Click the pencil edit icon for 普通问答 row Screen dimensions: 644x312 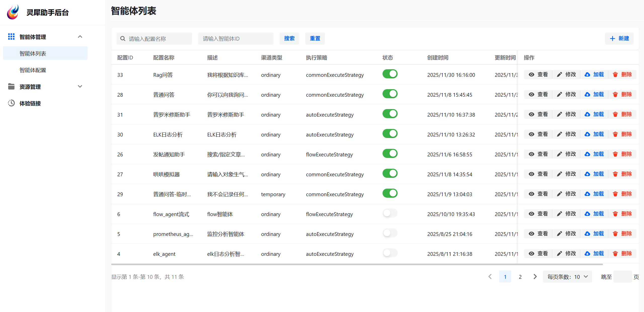pos(559,94)
